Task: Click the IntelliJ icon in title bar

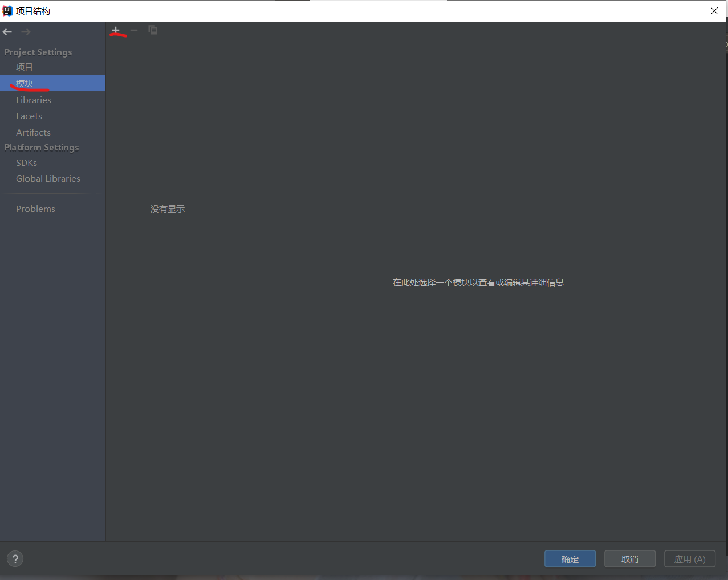Action: (7, 11)
